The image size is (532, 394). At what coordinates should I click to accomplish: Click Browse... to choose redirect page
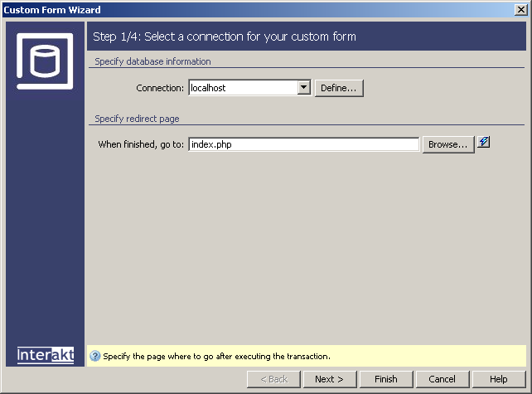[448, 144]
